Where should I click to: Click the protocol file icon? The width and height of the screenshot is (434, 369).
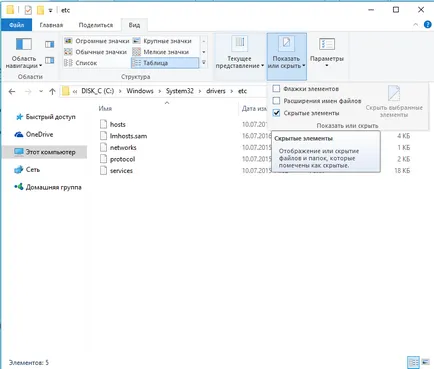point(104,159)
